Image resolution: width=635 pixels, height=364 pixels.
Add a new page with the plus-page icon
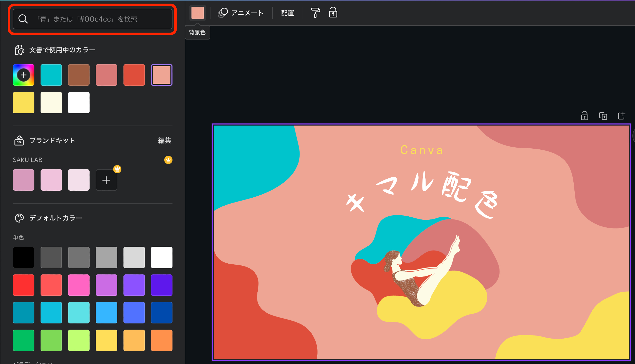622,116
